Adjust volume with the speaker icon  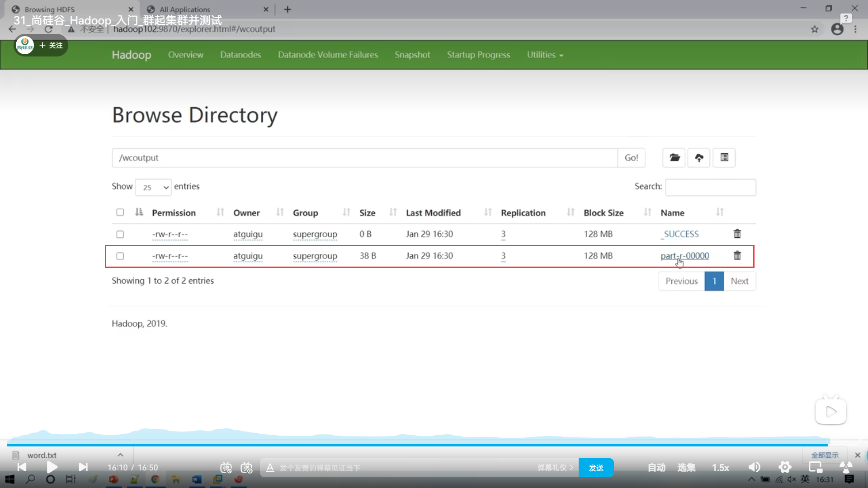(x=755, y=467)
